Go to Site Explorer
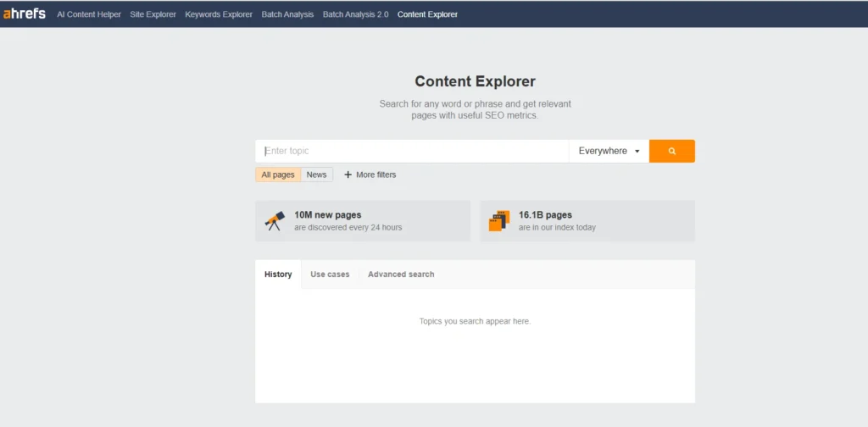This screenshot has height=427, width=868. point(153,14)
